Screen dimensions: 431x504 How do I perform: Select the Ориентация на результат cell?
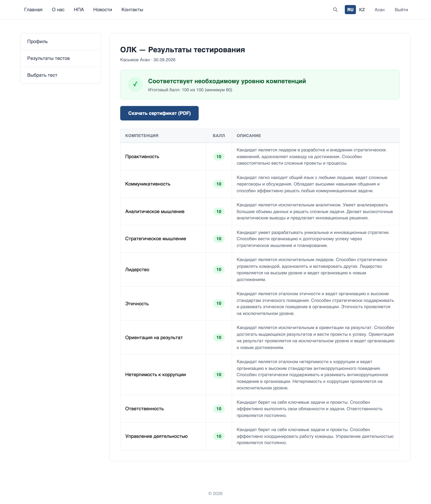(x=163, y=337)
